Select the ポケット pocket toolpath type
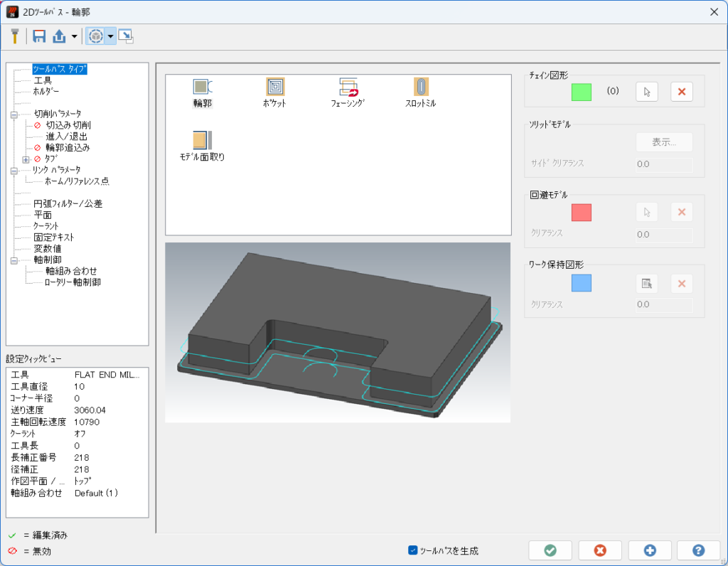The width and height of the screenshot is (728, 566). coord(275,93)
